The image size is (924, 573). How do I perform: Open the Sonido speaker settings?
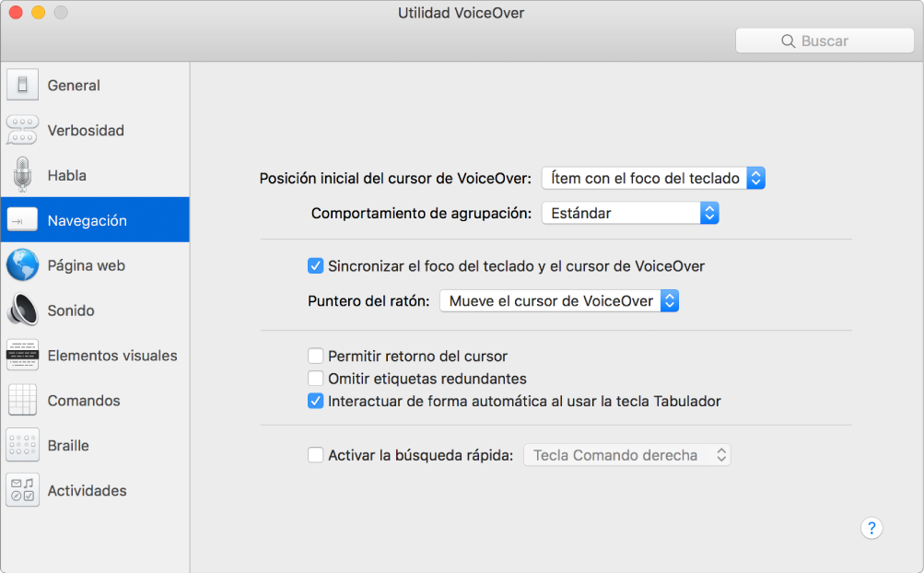point(69,310)
